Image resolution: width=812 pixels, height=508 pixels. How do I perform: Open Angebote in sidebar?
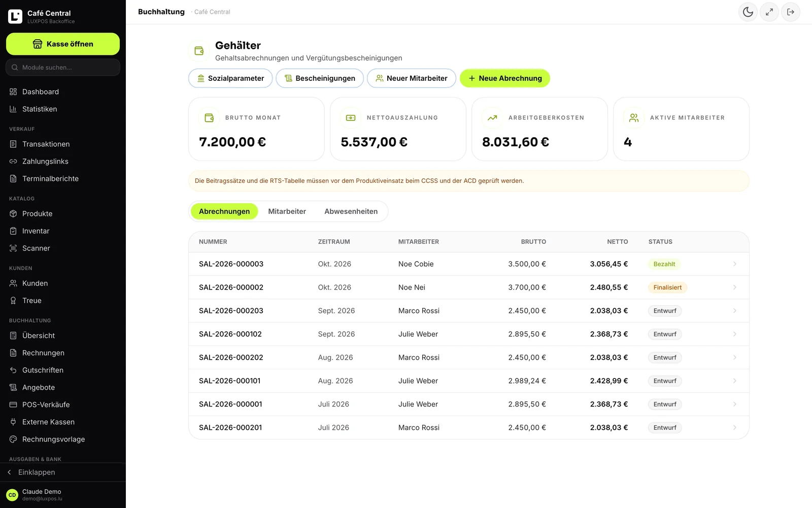pos(63,387)
